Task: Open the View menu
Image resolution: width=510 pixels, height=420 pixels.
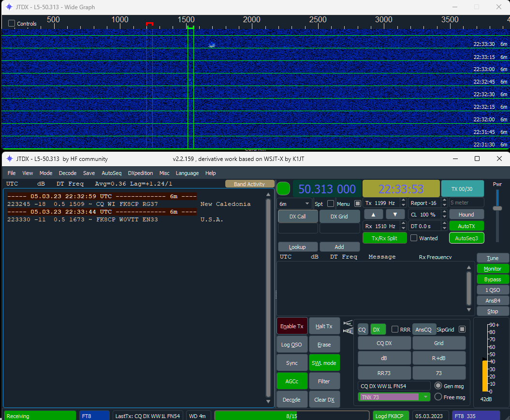Action: (x=28, y=173)
